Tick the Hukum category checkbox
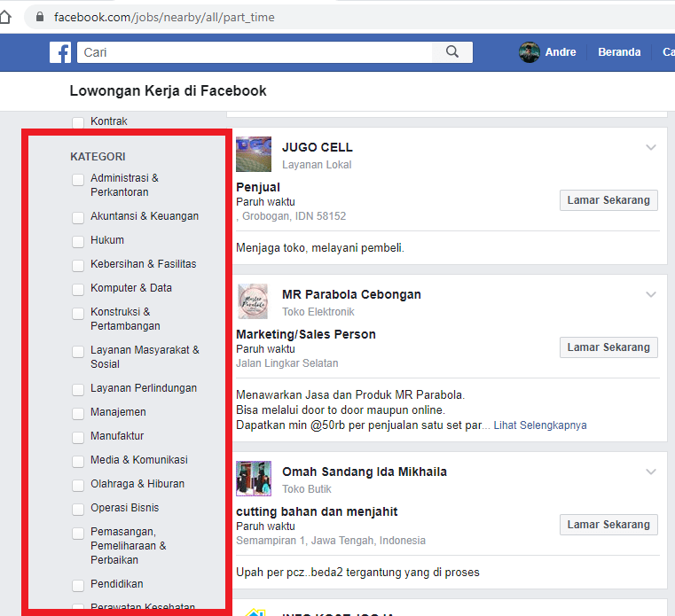Screen dimensions: 675x616 pos(78,241)
